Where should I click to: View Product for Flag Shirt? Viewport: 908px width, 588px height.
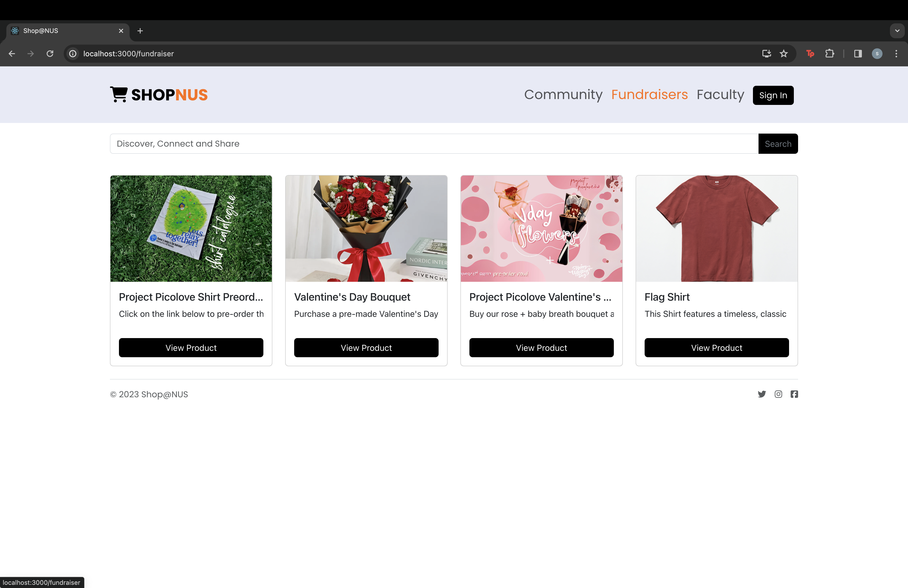(x=717, y=348)
